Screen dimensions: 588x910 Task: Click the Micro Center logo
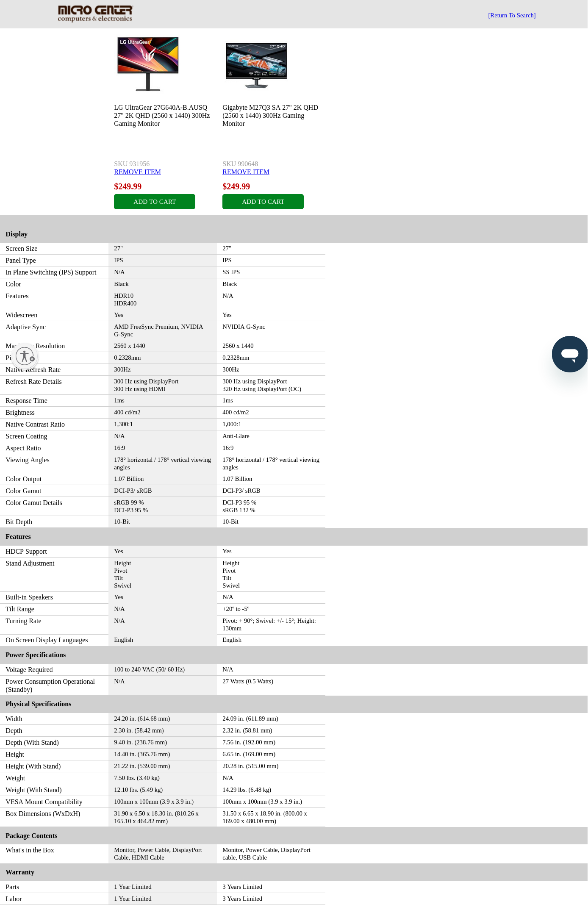tap(95, 14)
